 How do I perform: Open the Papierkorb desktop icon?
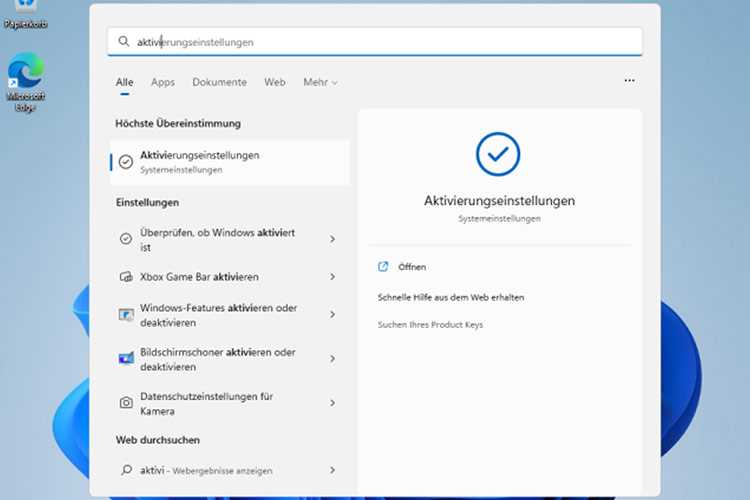(26, 14)
